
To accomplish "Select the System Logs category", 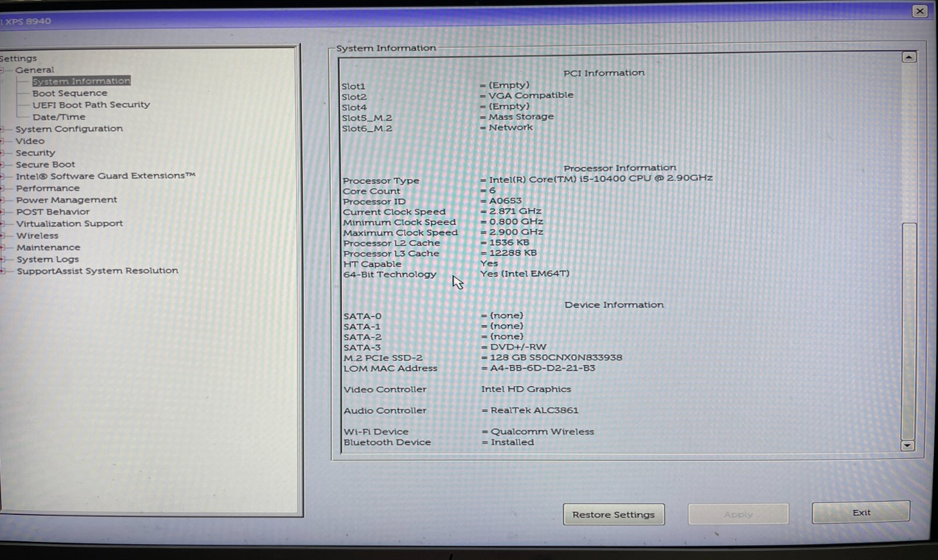I will pos(47,259).
